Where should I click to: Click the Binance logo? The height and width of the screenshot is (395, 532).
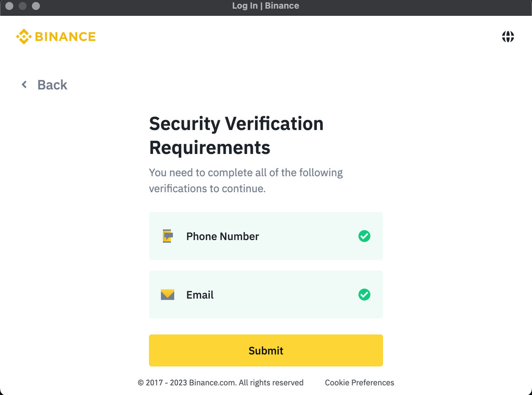(55, 36)
